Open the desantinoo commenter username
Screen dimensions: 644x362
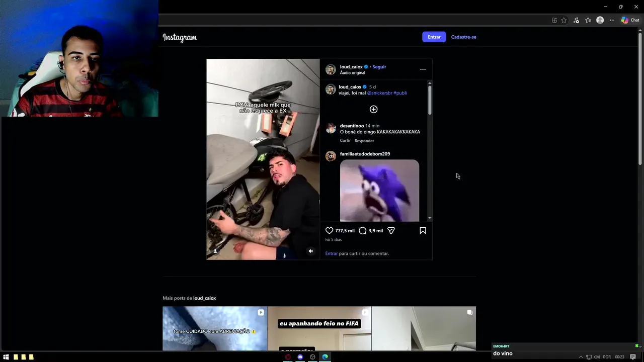[352, 126]
